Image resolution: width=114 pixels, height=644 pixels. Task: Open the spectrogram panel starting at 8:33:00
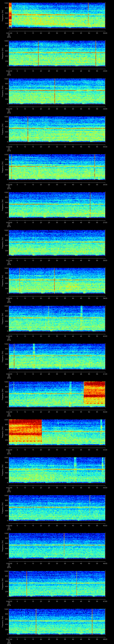pyautogui.click(x=57, y=91)
